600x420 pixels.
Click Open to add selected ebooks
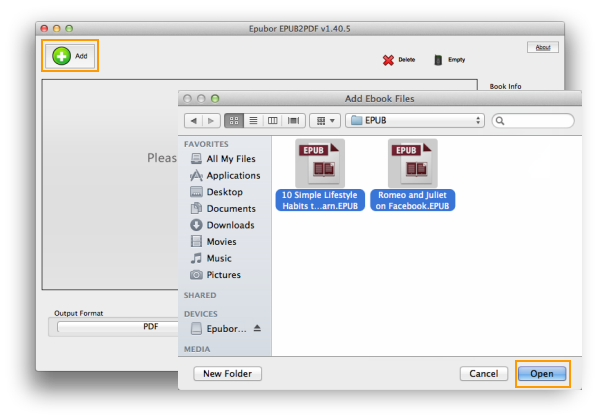542,374
